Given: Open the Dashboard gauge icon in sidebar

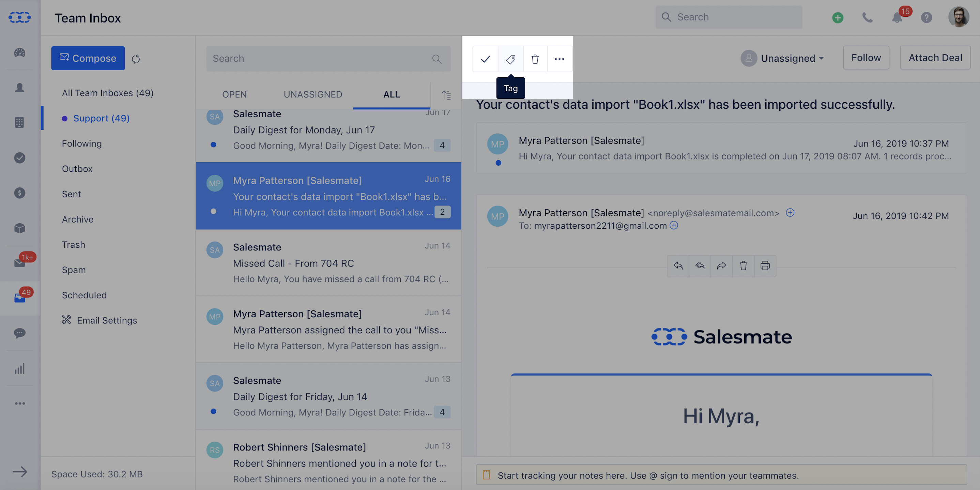Looking at the screenshot, I should coord(19,52).
